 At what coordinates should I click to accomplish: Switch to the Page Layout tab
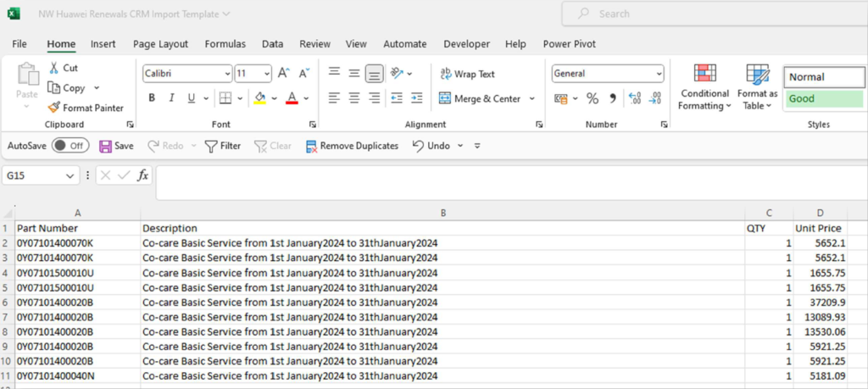pyautogui.click(x=161, y=44)
